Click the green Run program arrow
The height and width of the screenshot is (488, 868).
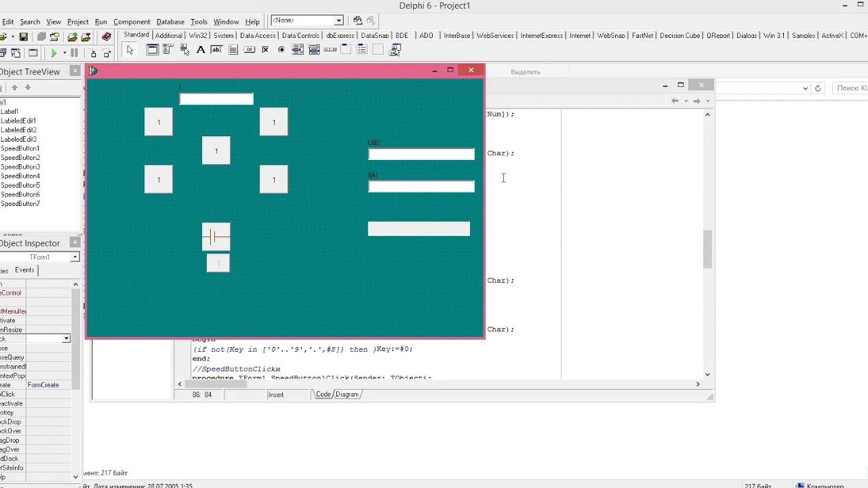[x=54, y=53]
